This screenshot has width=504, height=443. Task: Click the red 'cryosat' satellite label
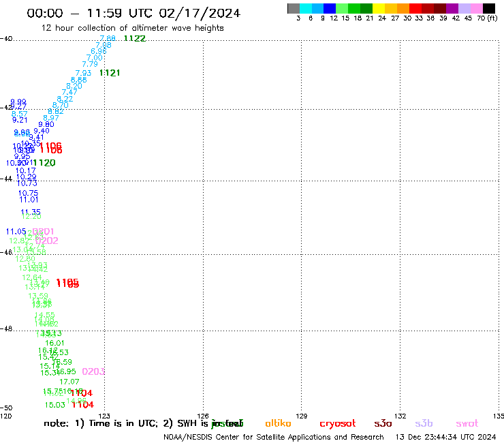coord(338,424)
